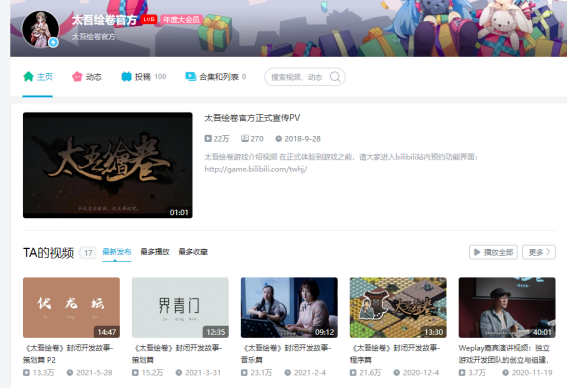This screenshot has width=567, height=388.
Task: Click the play icon beside 21.6万
Action: tap(353, 372)
